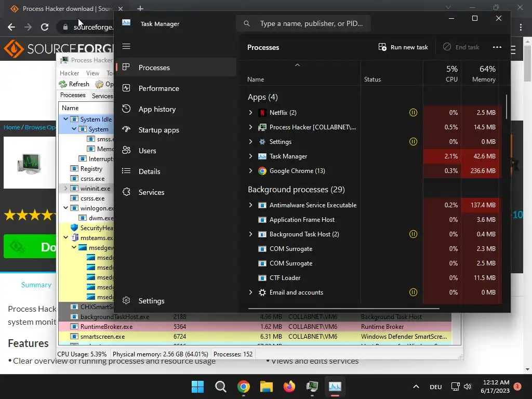Click the Email and accounts gear icon
This screenshot has height=399, width=532.
262,292
